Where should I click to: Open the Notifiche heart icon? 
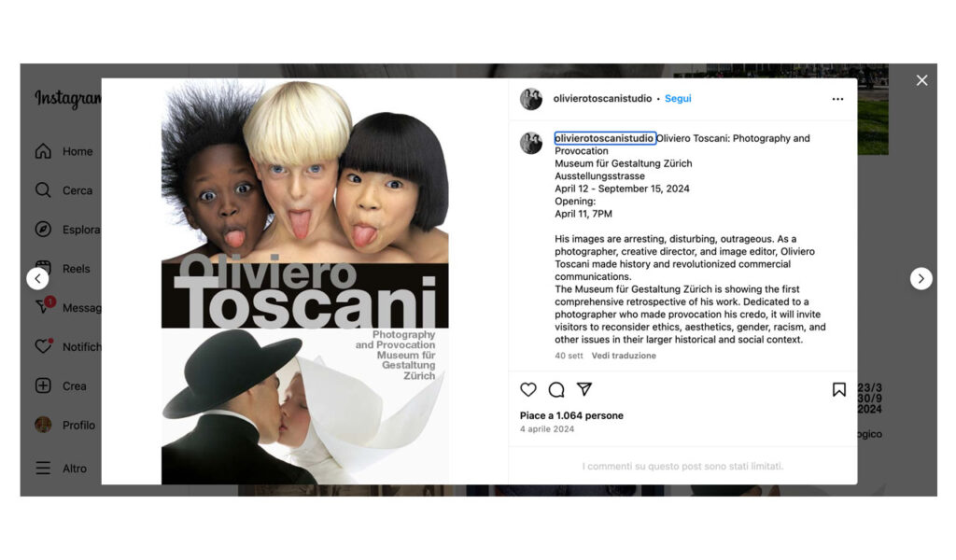43,346
